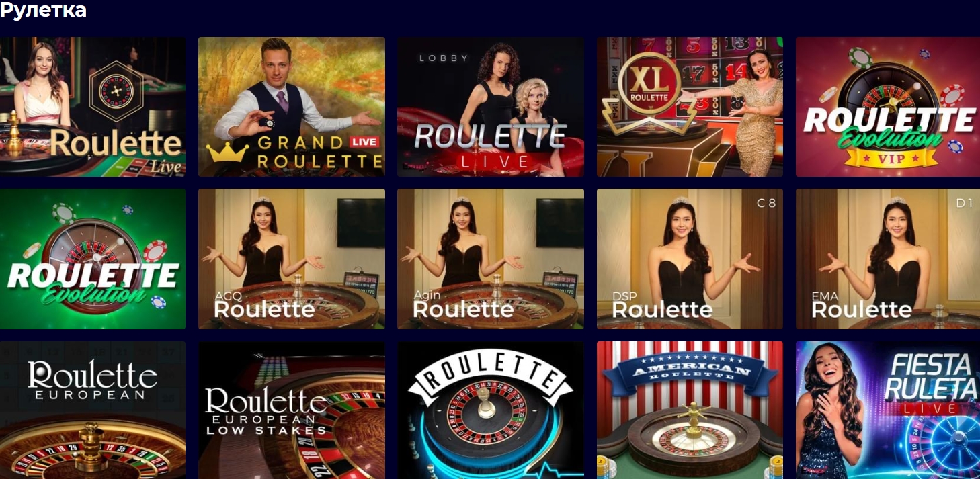Open DSP Roulette C8 table
The height and width of the screenshot is (479, 980).
pyautogui.click(x=690, y=259)
